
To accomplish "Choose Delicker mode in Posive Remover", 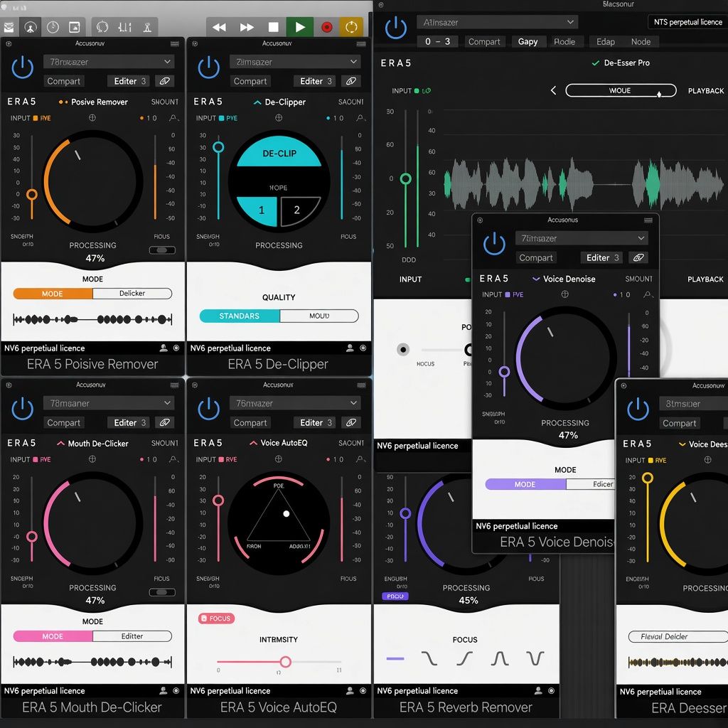I will click(x=132, y=294).
